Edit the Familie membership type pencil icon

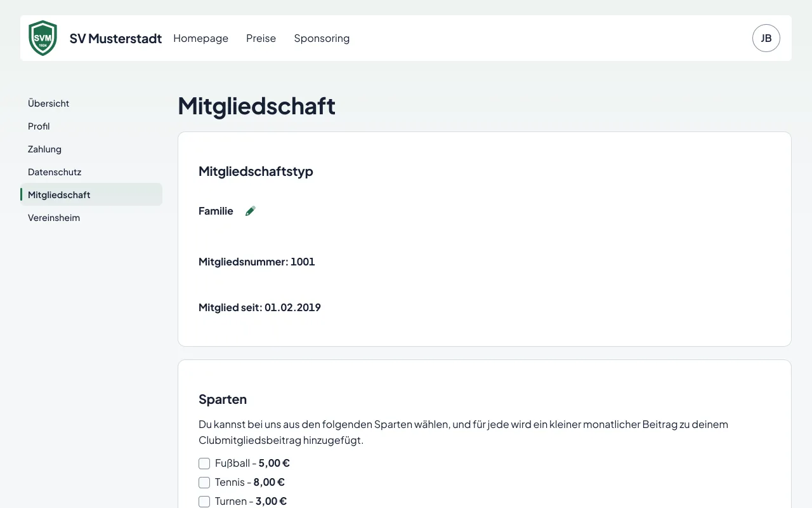pyautogui.click(x=251, y=211)
